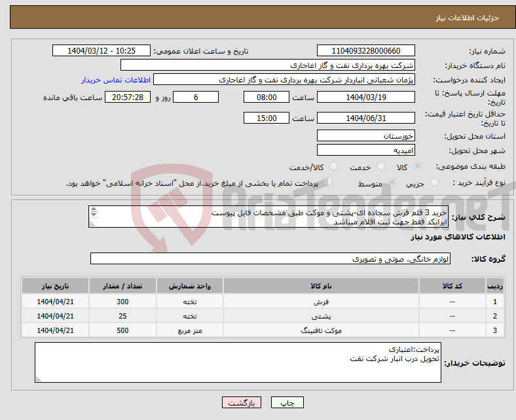Click resize handle of شرح کلی نیاز textarea

point(92,224)
